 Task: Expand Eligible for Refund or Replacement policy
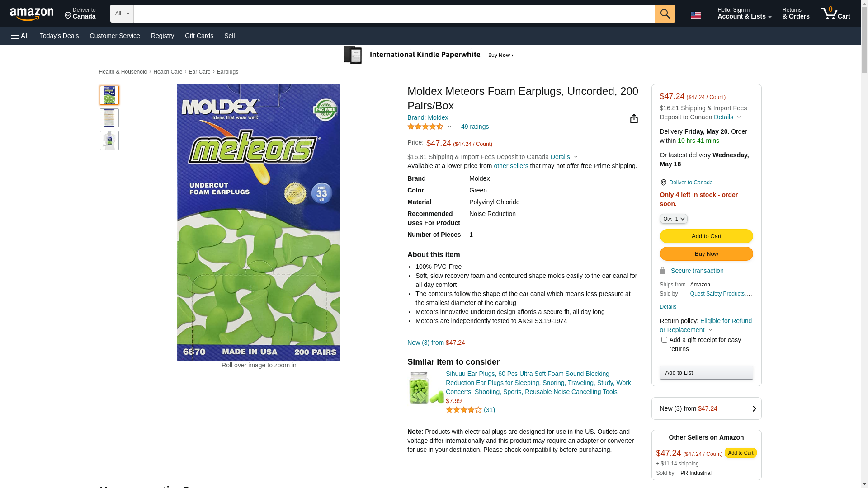(705, 325)
